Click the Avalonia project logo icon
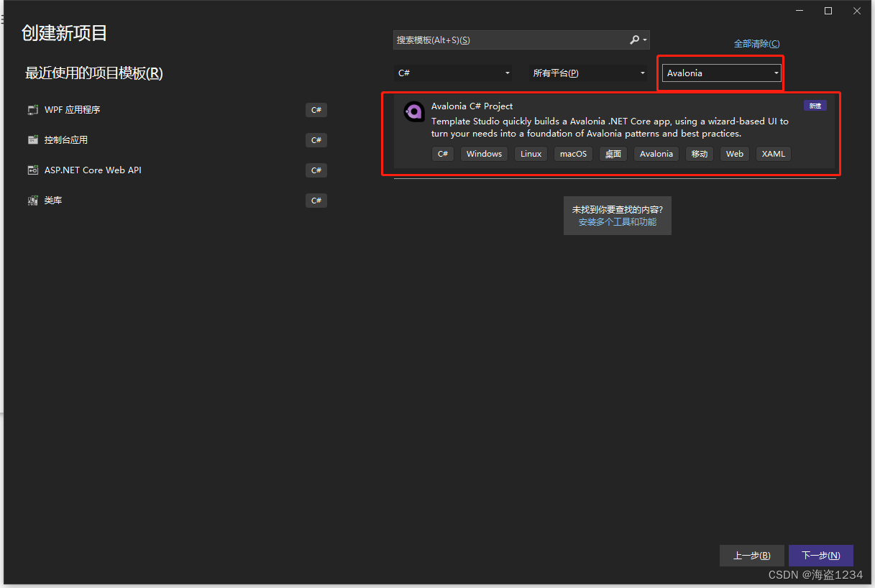The width and height of the screenshot is (875, 588). coord(413,111)
